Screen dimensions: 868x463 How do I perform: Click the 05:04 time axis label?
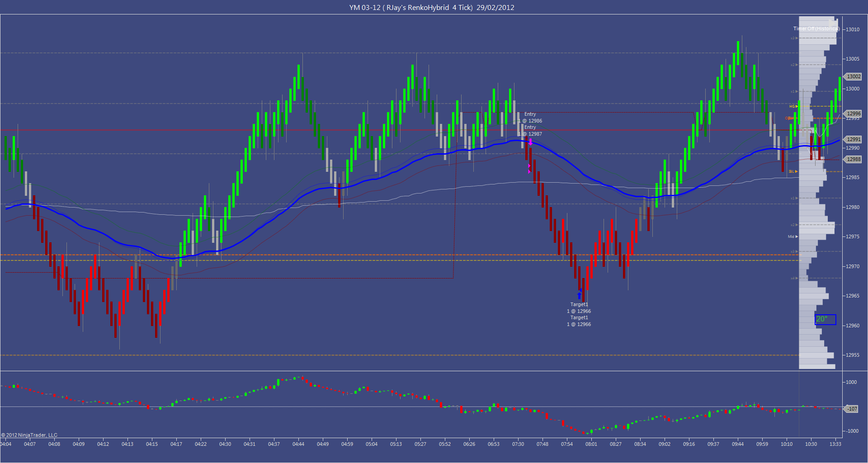coord(372,444)
